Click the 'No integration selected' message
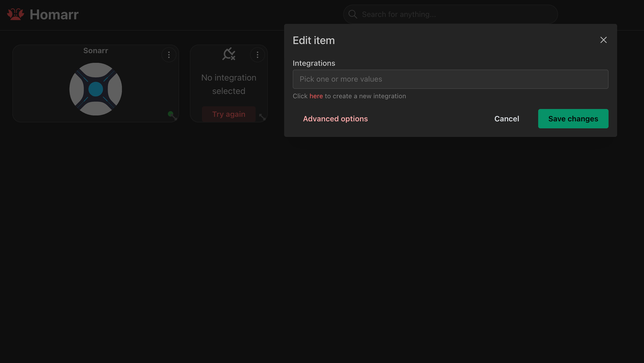This screenshot has height=363, width=644. coord(229,84)
